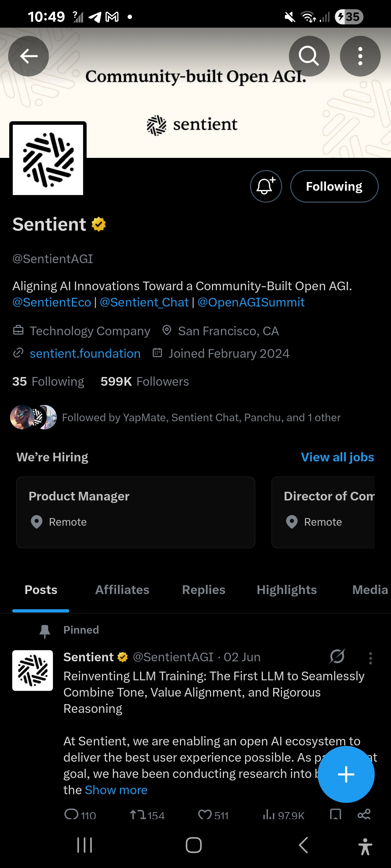Like the pinned post heart icon
This screenshot has width=391, height=868.
205,815
